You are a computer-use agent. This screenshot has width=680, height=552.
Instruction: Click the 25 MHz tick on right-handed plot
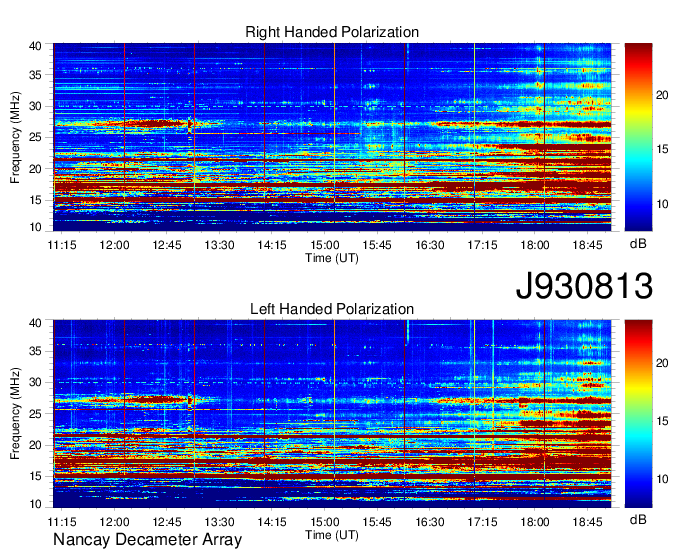pyautogui.click(x=35, y=137)
